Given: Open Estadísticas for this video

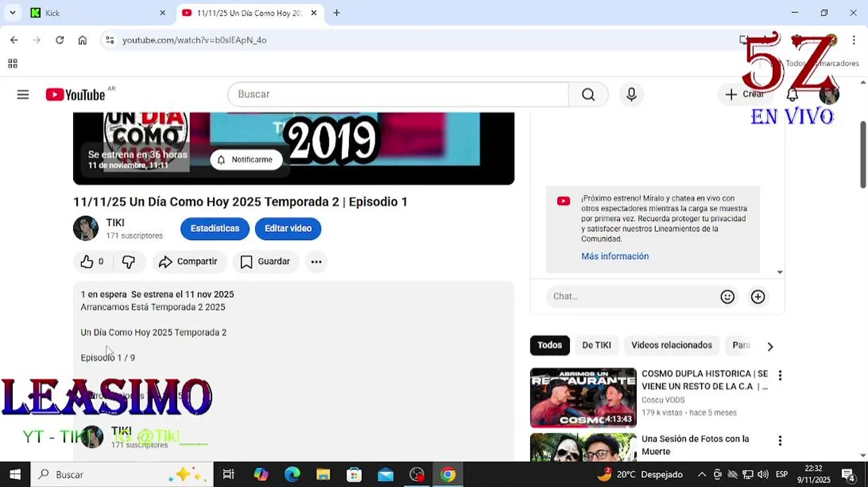Looking at the screenshot, I should click(215, 229).
